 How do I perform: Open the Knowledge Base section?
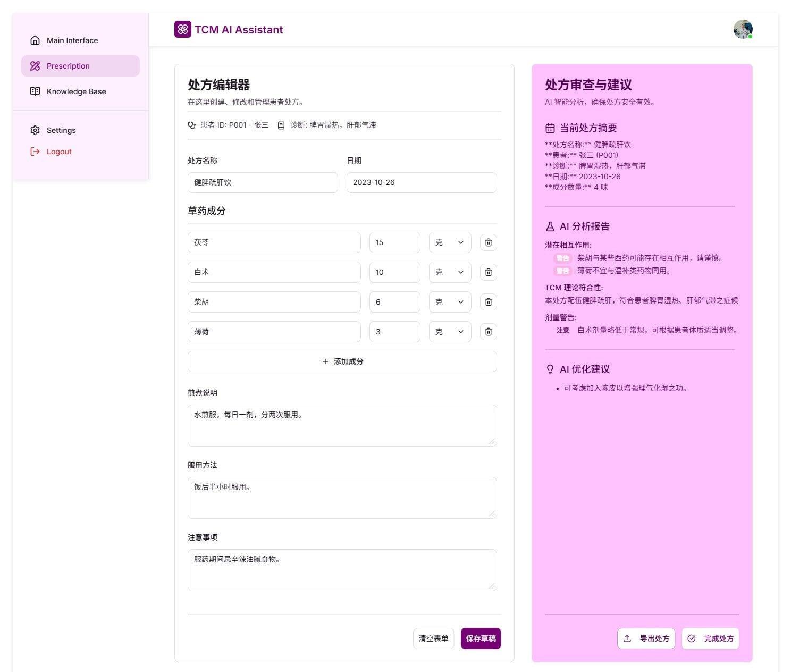[76, 91]
